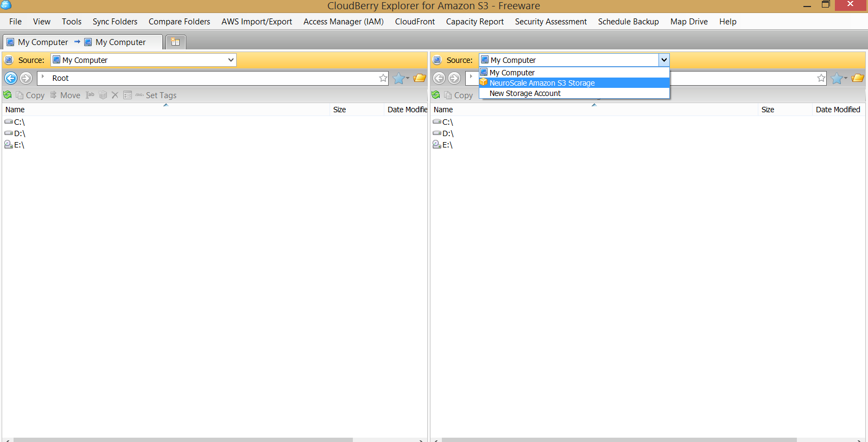Select drive D:\ in the right pane
Image resolution: width=868 pixels, height=442 pixels.
tap(443, 133)
